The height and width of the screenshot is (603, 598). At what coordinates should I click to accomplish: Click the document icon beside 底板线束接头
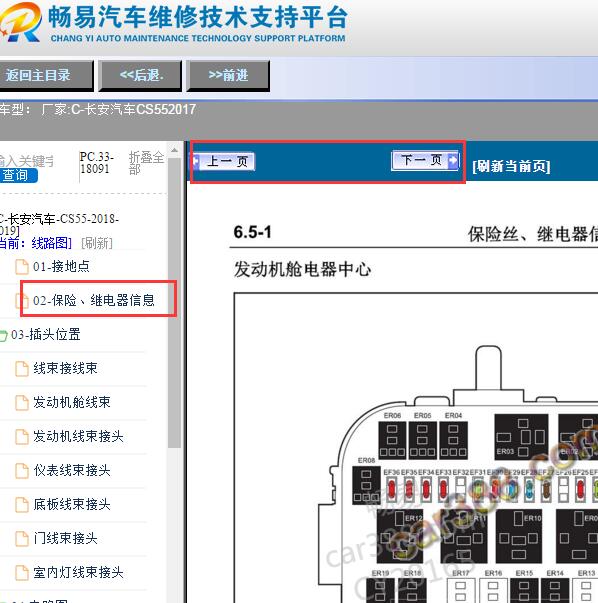tap(22, 505)
